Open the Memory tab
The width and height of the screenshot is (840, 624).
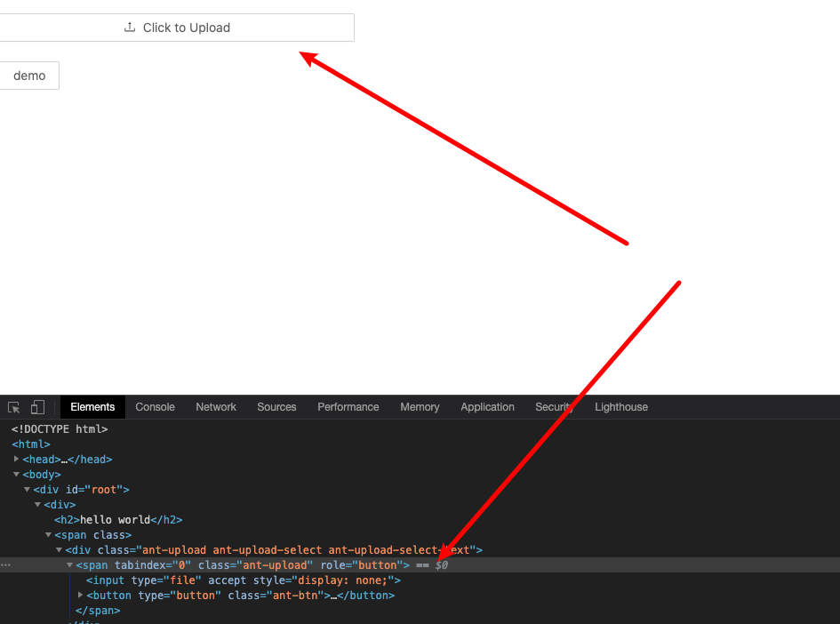pos(420,407)
